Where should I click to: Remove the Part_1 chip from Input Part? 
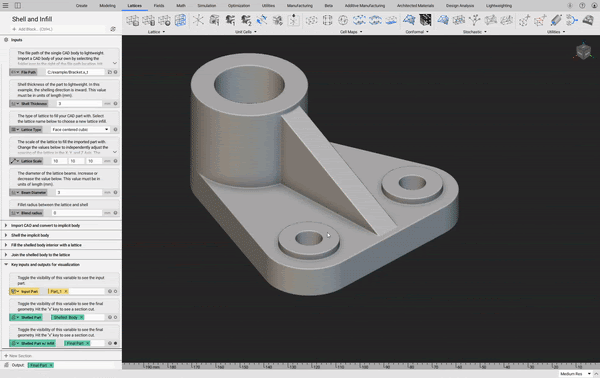pyautogui.click(x=66, y=292)
